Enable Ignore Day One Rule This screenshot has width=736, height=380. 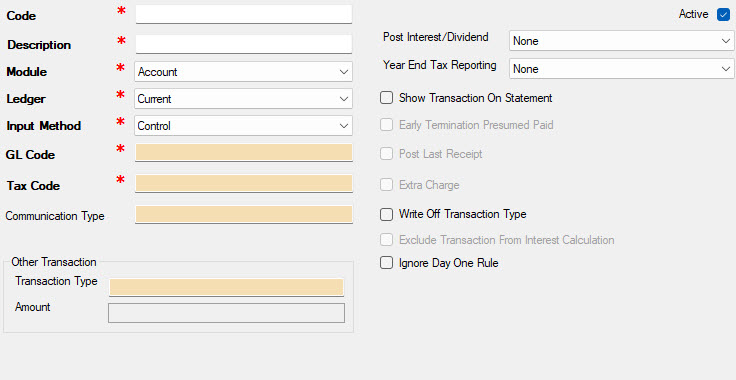pyautogui.click(x=386, y=263)
